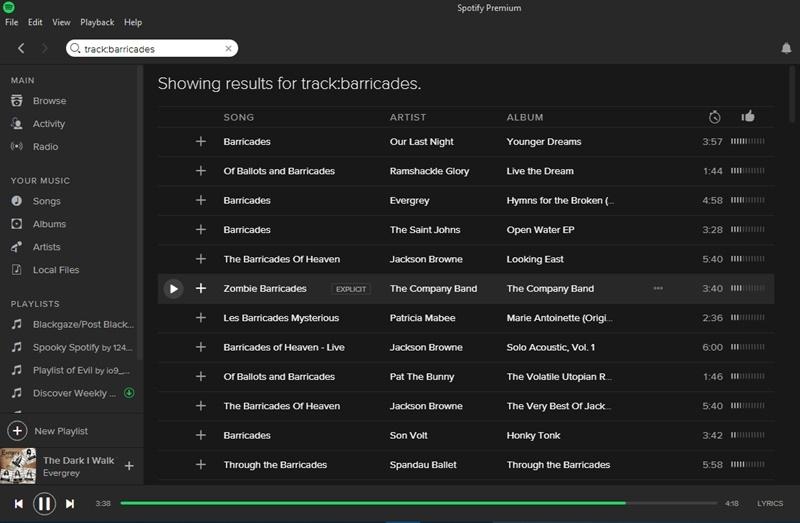Click the track:barricades search field
Image resolution: width=800 pixels, height=523 pixels.
pos(152,48)
